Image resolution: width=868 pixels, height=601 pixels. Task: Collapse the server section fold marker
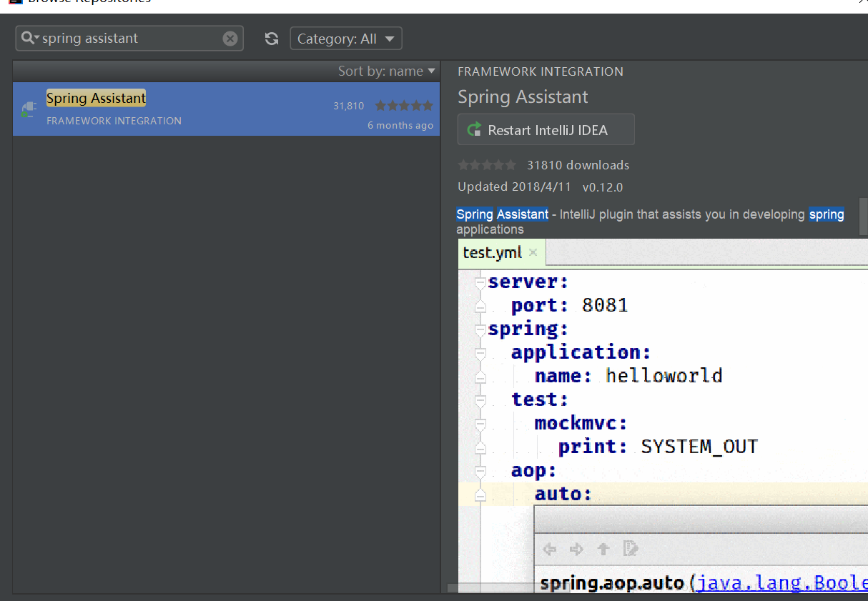(x=479, y=282)
